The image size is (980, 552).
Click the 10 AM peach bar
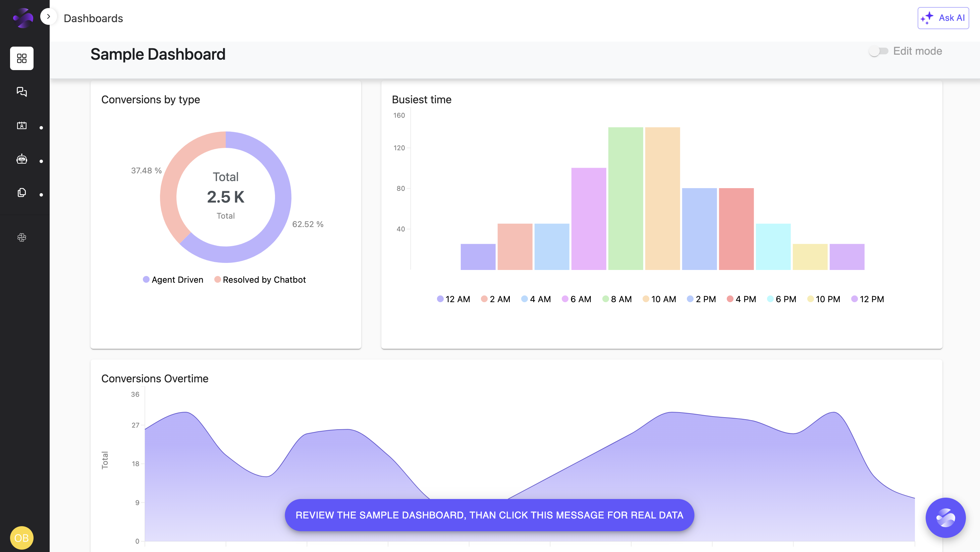point(662,199)
